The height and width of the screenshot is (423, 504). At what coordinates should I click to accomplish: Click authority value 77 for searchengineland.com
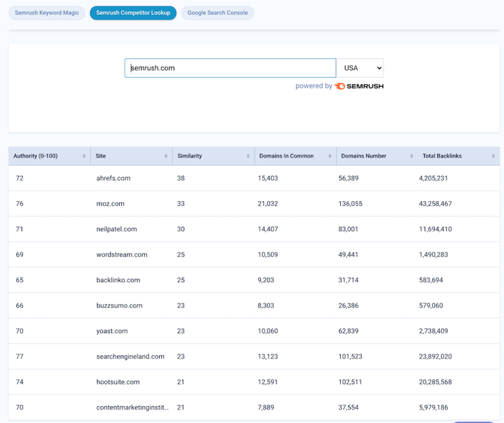20,356
